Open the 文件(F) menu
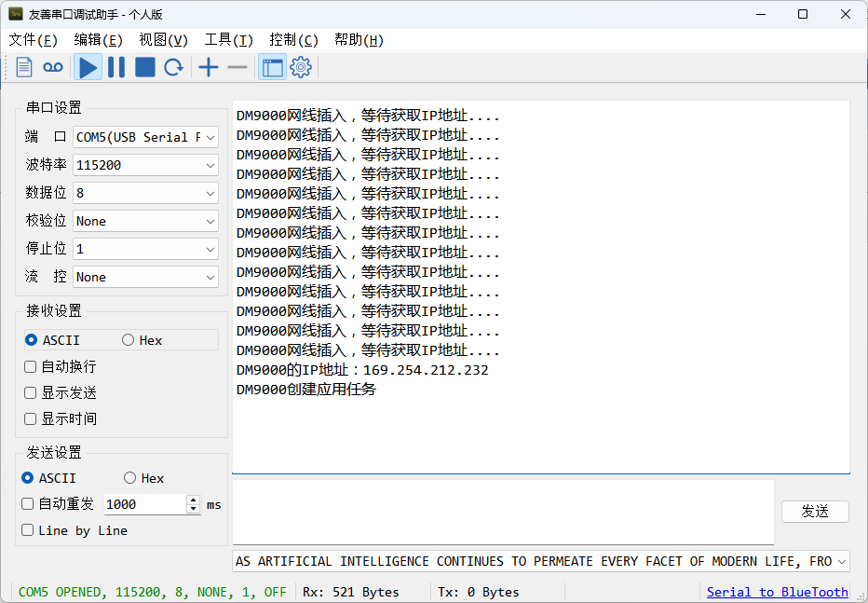This screenshot has width=868, height=603. 34,40
